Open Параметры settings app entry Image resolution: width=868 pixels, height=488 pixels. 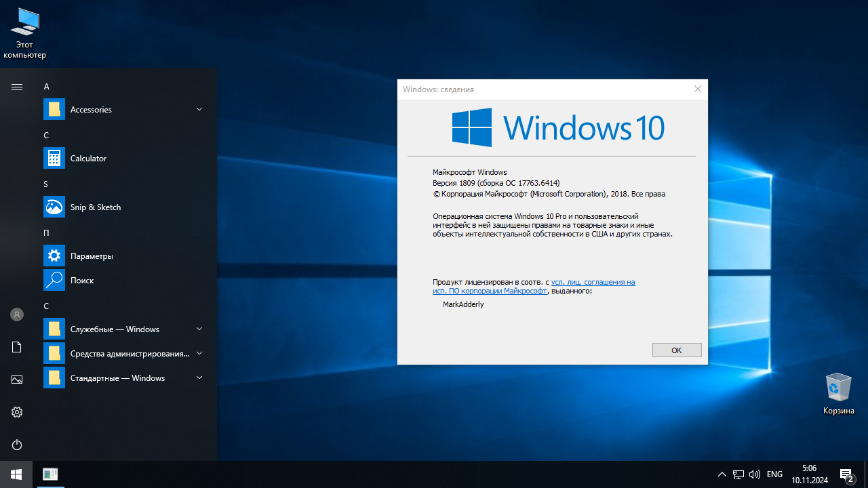[123, 256]
